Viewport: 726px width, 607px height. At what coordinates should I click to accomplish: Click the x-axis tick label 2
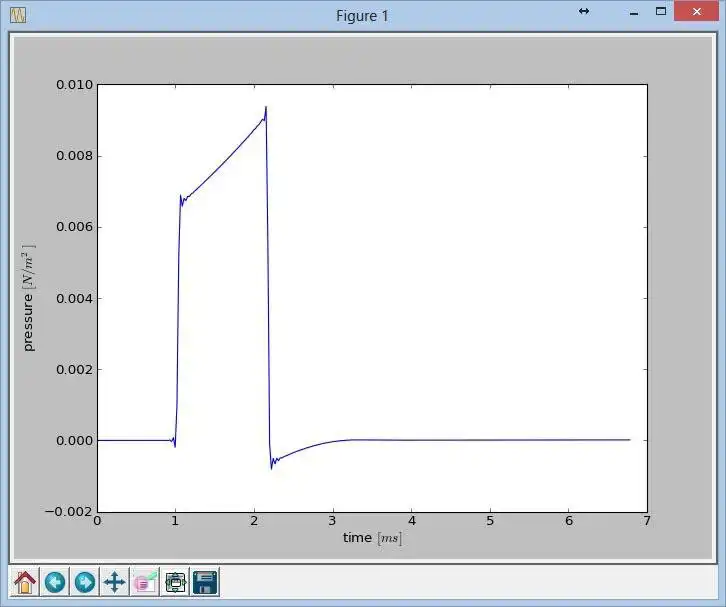254,521
